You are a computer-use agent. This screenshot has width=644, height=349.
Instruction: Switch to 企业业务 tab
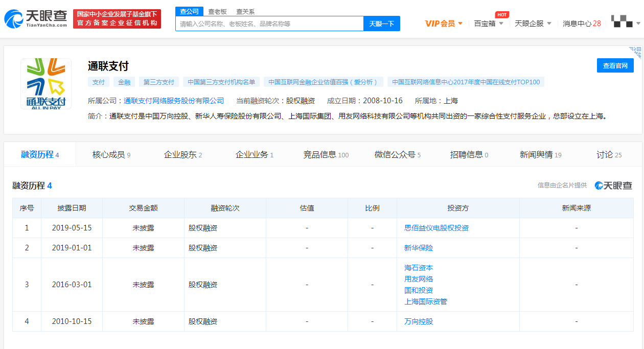(254, 154)
